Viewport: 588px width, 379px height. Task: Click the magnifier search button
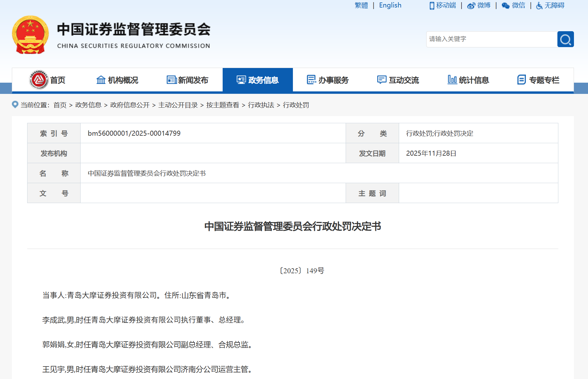pos(565,39)
